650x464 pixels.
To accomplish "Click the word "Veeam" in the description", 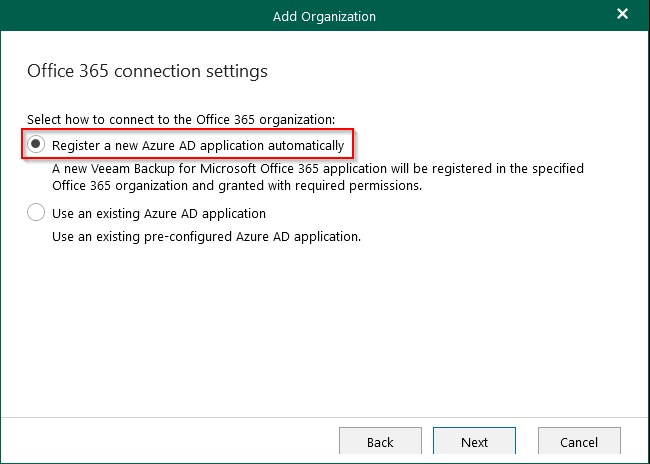I will [x=110, y=169].
